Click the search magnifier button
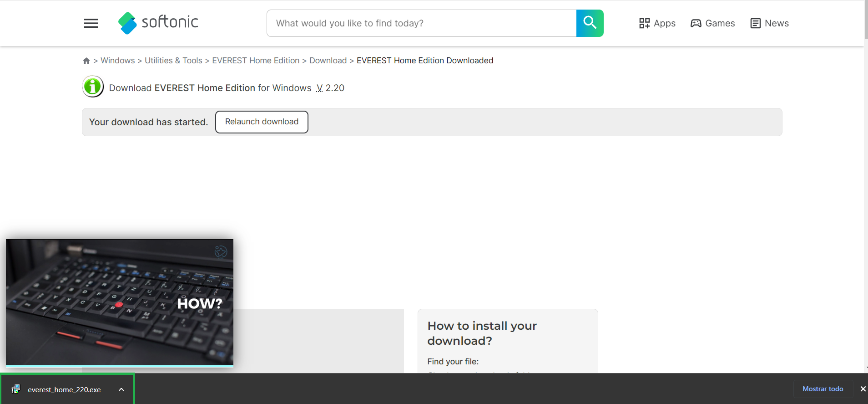 [590, 23]
